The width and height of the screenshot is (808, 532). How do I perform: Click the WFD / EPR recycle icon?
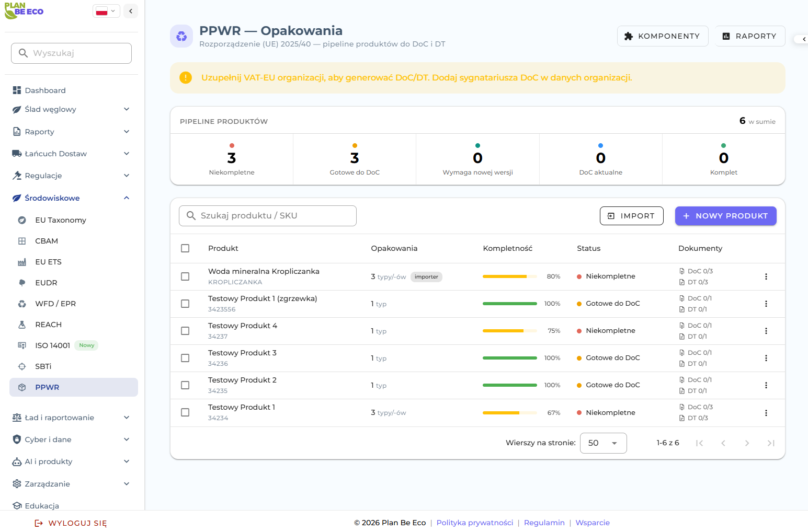(22, 304)
